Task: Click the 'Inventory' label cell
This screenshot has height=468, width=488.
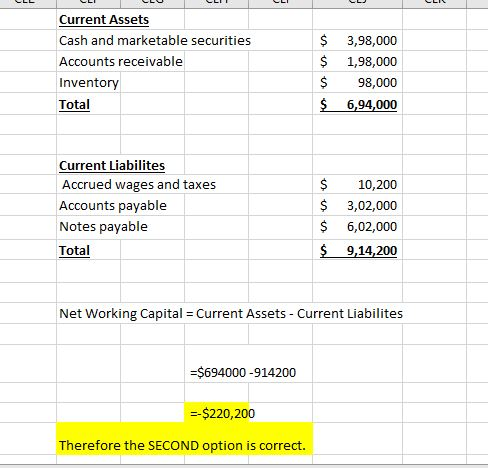Action: click(89, 83)
